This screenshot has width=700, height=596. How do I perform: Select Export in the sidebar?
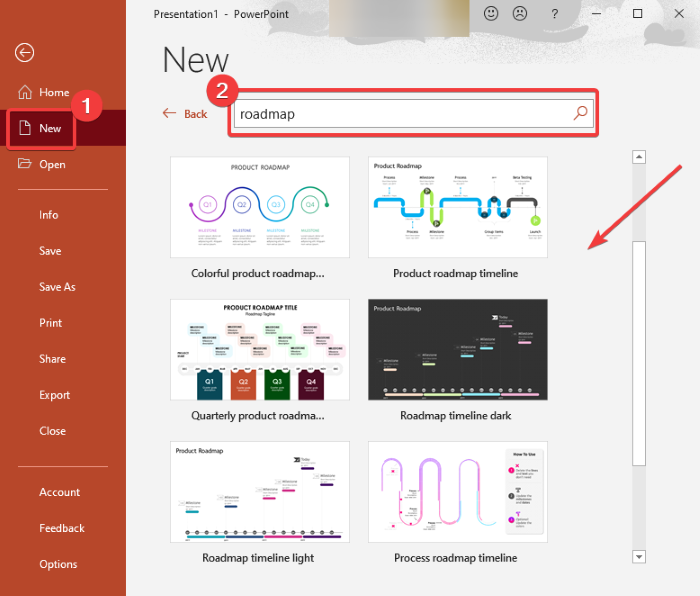54,395
